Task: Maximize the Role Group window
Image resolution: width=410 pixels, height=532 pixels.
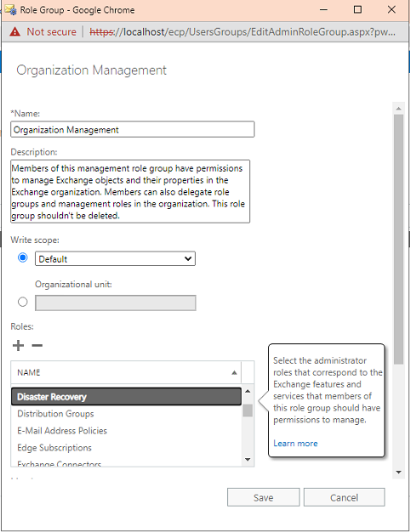Action: (x=358, y=10)
